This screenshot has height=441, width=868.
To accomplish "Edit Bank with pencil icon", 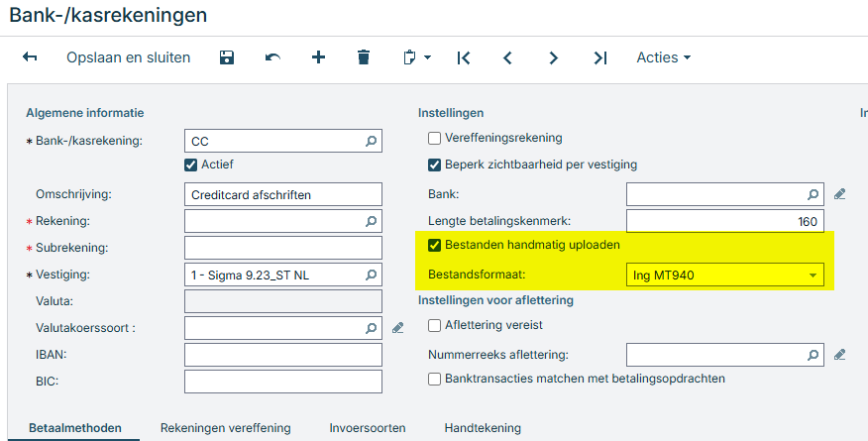I will (840, 194).
